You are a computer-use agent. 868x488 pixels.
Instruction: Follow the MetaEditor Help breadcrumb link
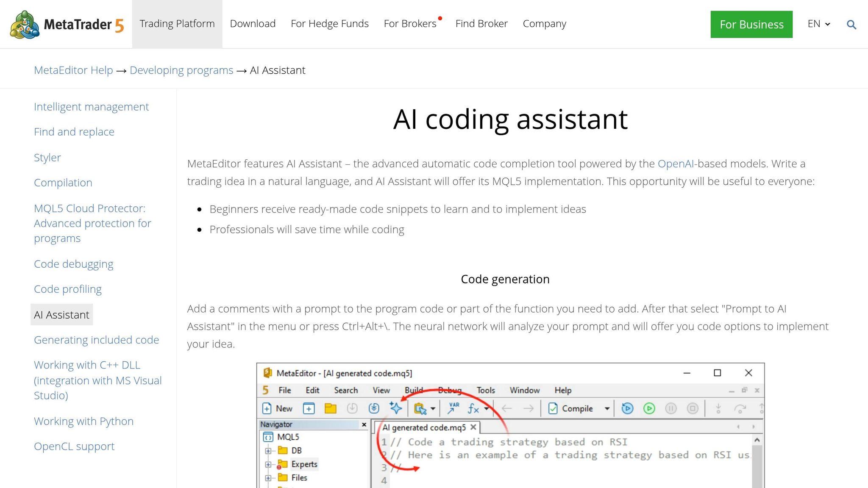[73, 70]
